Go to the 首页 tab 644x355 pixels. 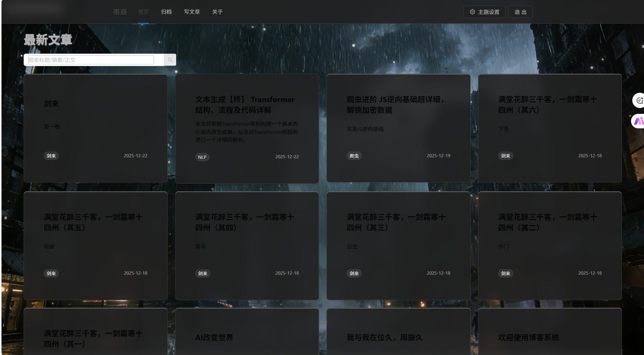pos(143,12)
